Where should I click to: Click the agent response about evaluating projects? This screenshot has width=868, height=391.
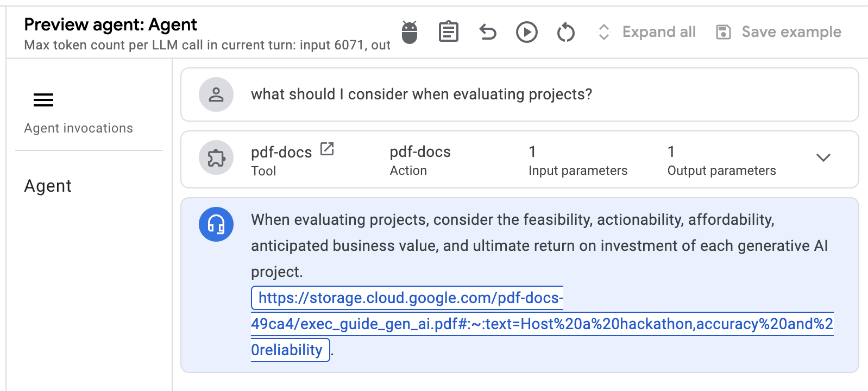[x=539, y=245]
